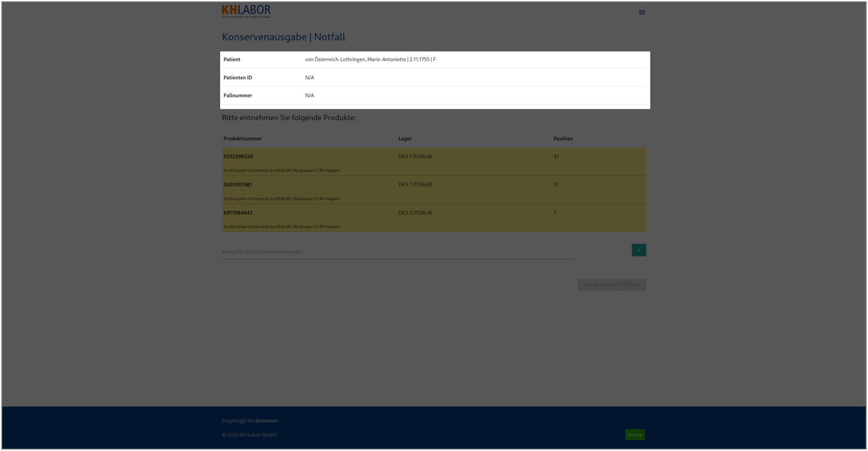Click the Patienten ID value N/A
This screenshot has width=868, height=451.
[310, 78]
